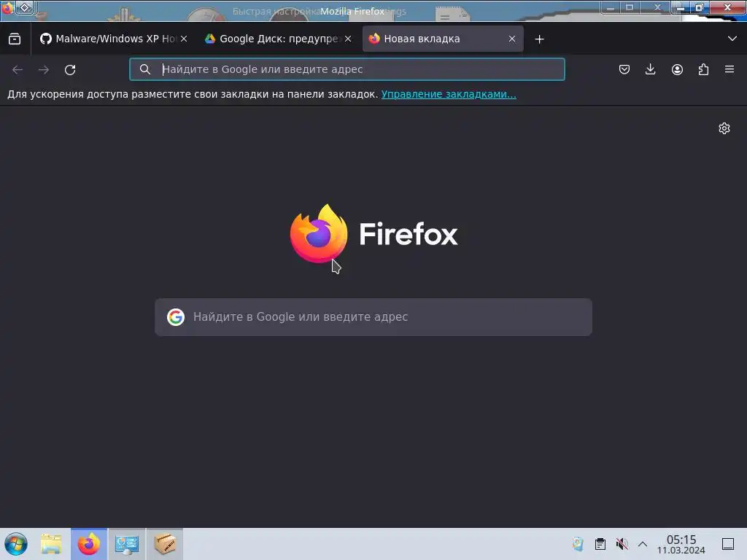Close the Malware/Windows XP tab
Image resolution: width=747 pixels, height=560 pixels.
click(x=184, y=39)
